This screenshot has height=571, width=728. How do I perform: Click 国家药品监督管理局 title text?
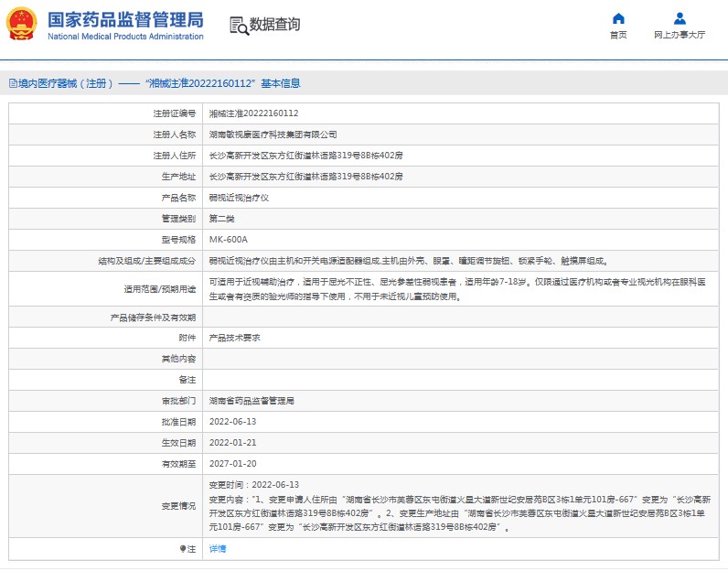click(x=125, y=19)
